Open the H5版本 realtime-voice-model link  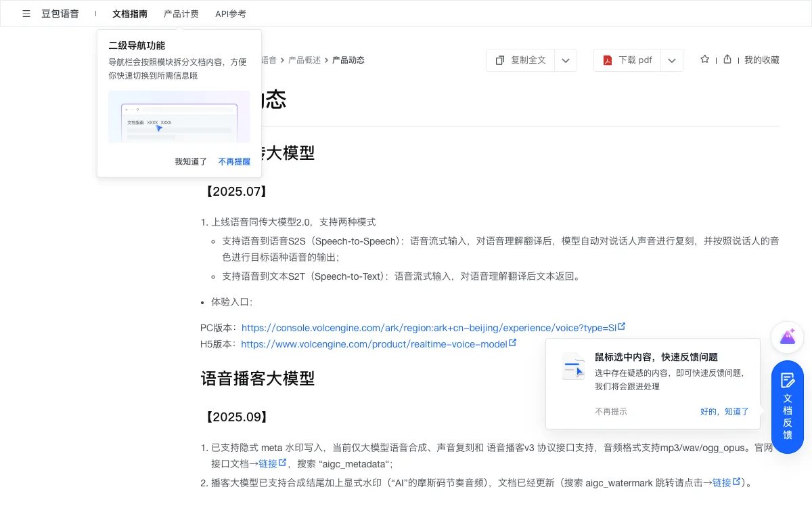(378, 344)
